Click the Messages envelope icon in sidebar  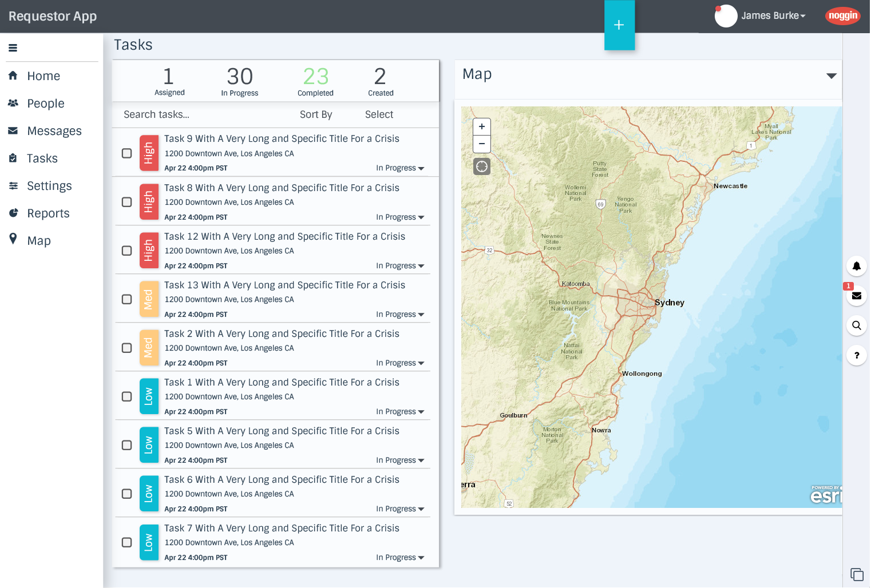(x=13, y=130)
